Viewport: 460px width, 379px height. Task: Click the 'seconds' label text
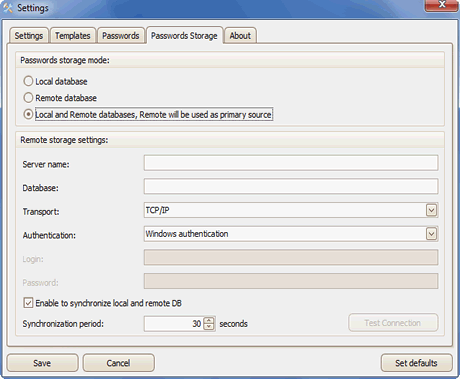[233, 324]
